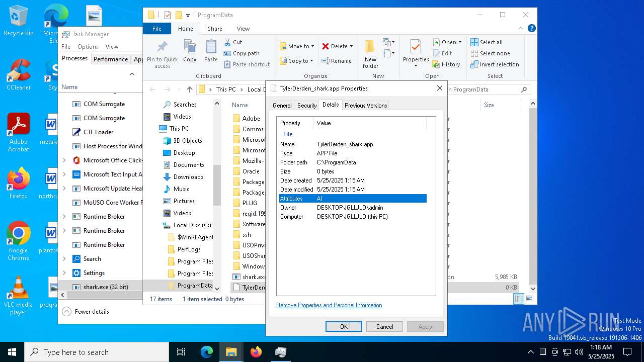This screenshot has width=644, height=362.
Task: Click the Cut scissors command
Action: click(x=233, y=42)
